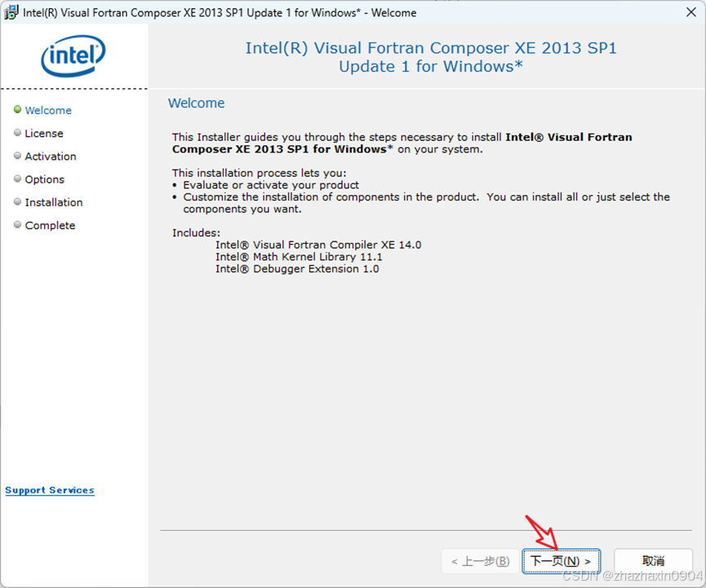706x588 pixels.
Task: Click the gray bullet next to License
Action: click(x=18, y=132)
